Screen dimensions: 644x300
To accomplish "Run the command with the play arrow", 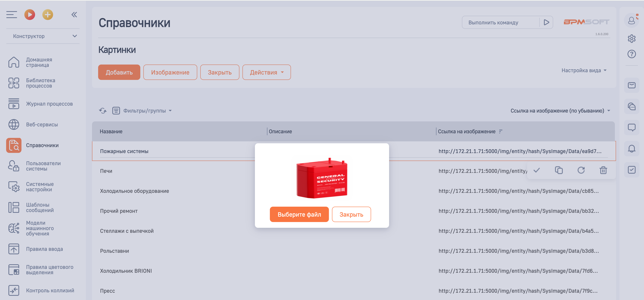I will pyautogui.click(x=546, y=22).
